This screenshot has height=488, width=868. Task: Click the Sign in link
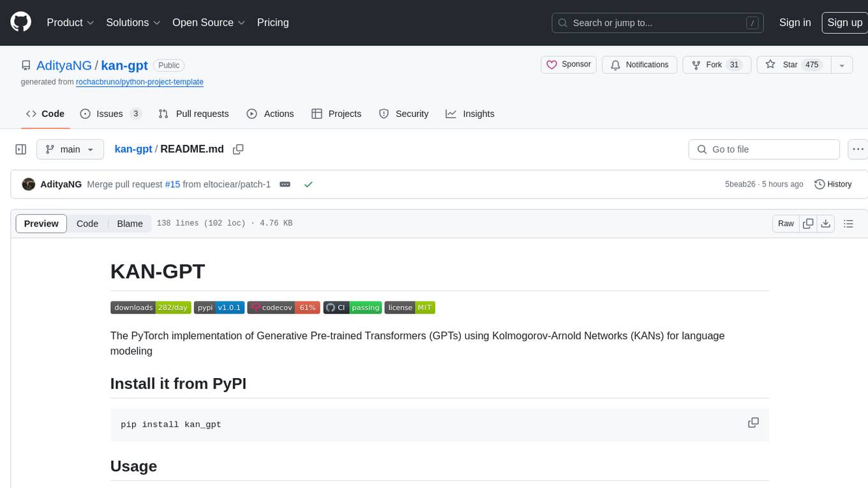(795, 22)
